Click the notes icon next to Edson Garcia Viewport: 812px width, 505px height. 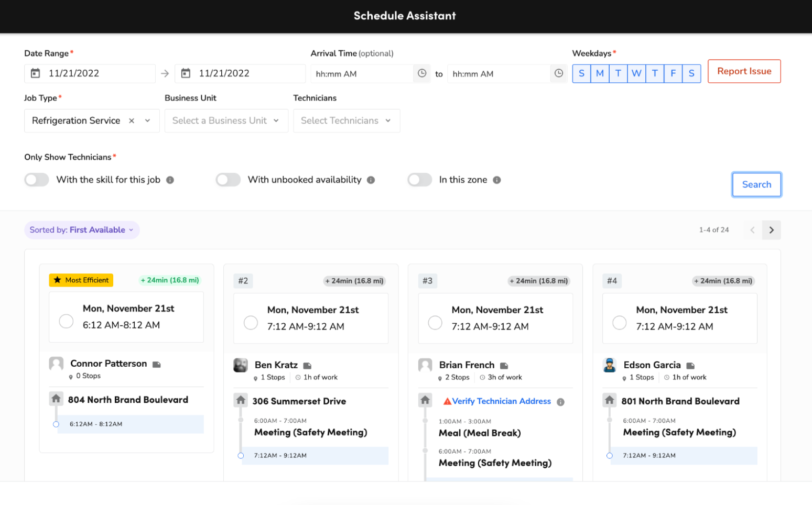(690, 365)
